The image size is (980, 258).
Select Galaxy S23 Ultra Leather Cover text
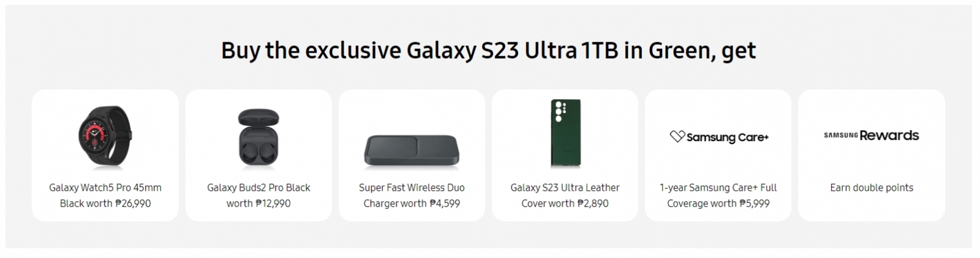(565, 196)
